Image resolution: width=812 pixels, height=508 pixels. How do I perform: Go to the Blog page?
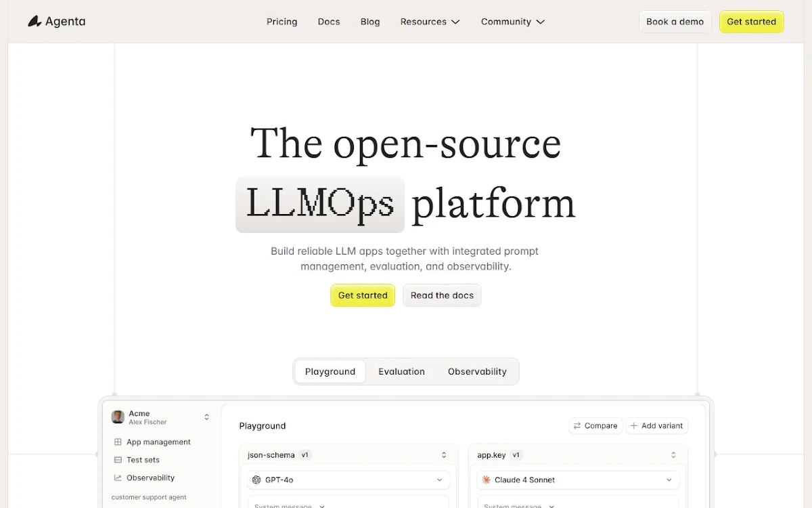click(x=370, y=22)
